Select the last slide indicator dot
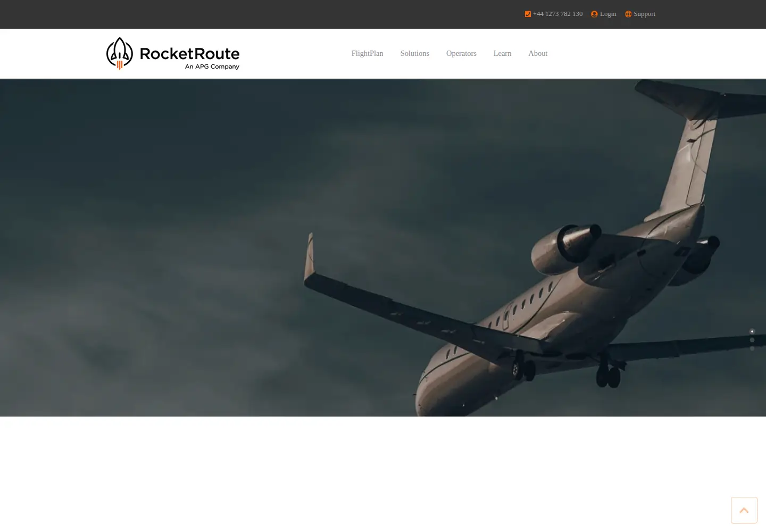The width and height of the screenshot is (766, 532). click(x=752, y=348)
